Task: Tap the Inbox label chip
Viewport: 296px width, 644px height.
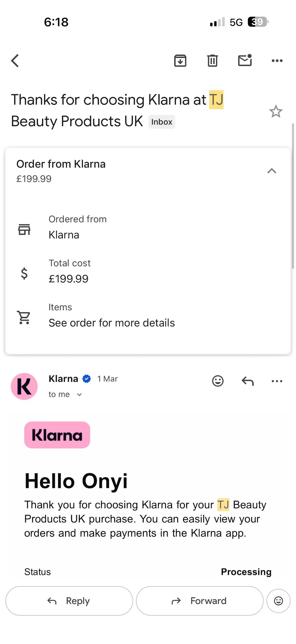Action: tap(162, 122)
